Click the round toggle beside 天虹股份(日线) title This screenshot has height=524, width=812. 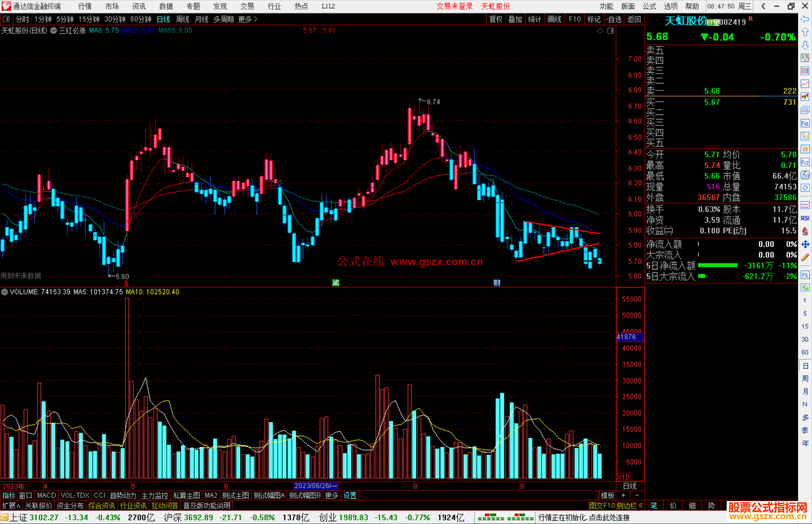coord(54,31)
